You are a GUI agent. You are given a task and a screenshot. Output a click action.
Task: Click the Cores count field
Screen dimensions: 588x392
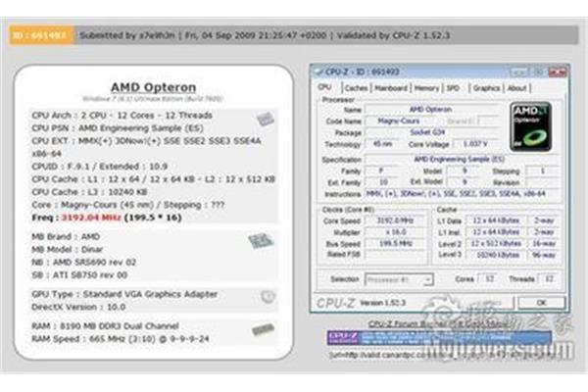(x=490, y=279)
